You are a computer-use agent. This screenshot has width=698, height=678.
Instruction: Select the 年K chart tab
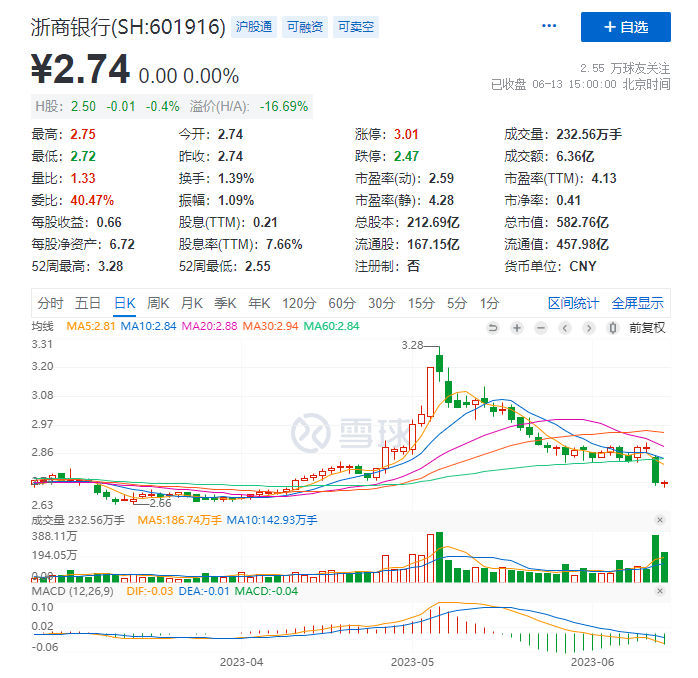(x=259, y=304)
